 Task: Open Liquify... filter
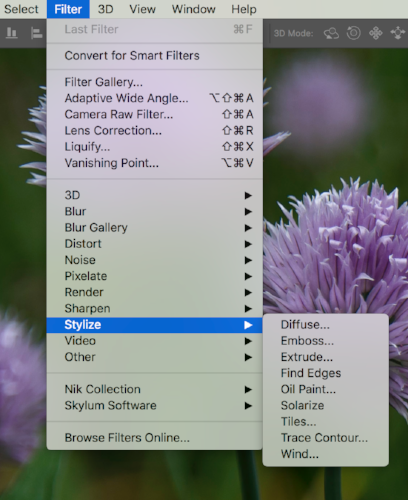tap(155, 147)
